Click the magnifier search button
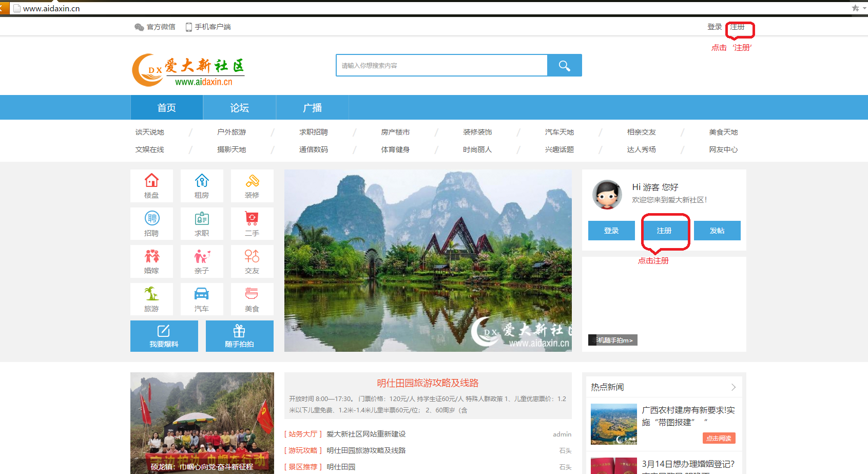868x474 pixels. pos(564,66)
